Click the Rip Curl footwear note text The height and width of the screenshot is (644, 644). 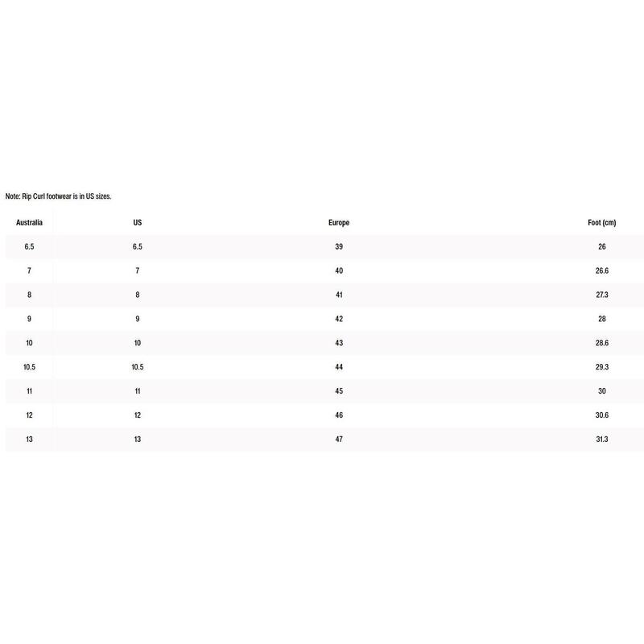tap(58, 196)
